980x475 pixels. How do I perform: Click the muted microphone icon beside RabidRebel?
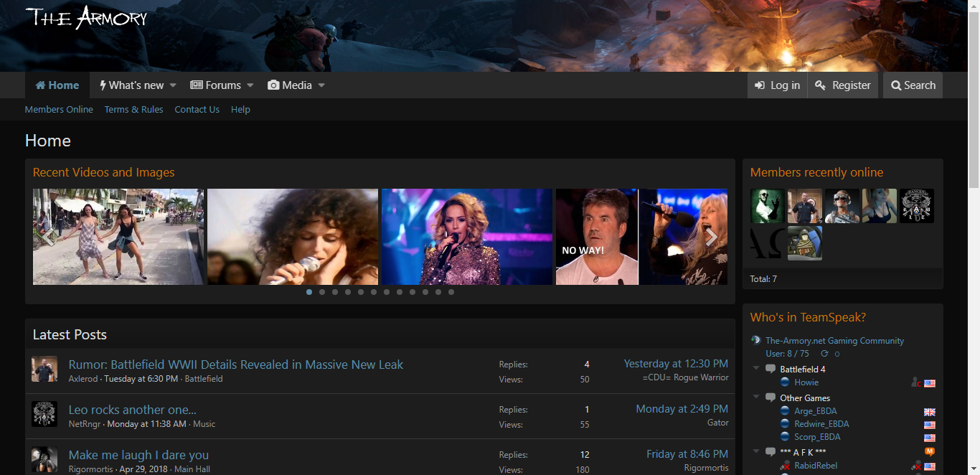[916, 466]
